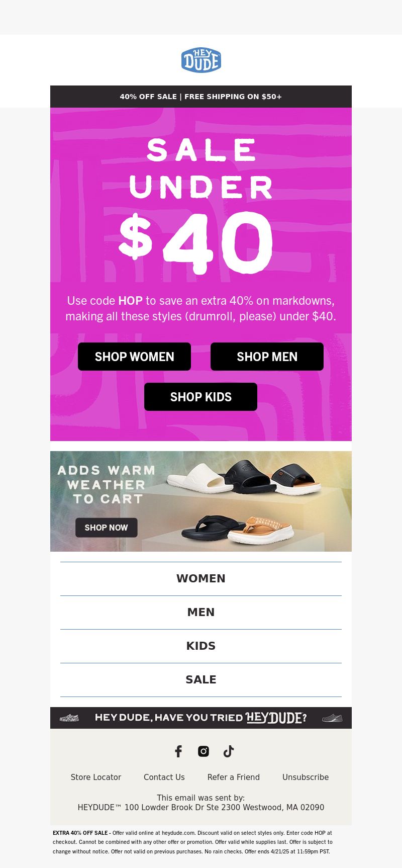
Task: Open the Facebook icon link
Action: click(178, 751)
